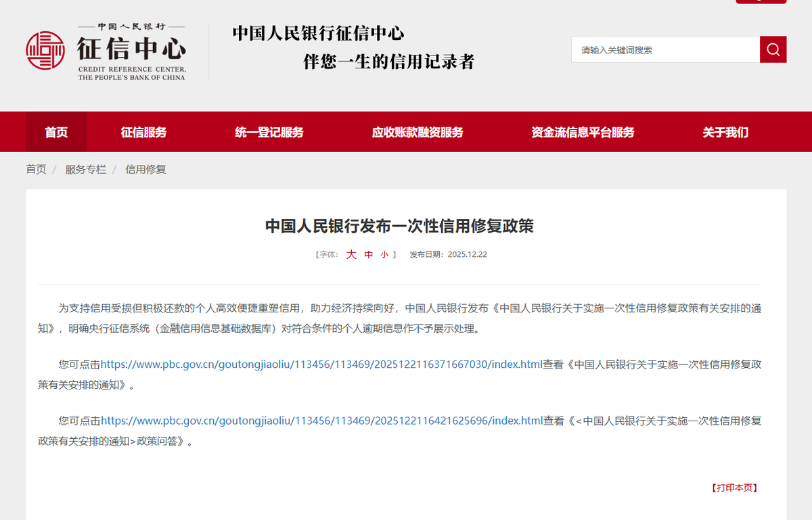Switch the article font size to 中
812x520 pixels.
(x=369, y=255)
